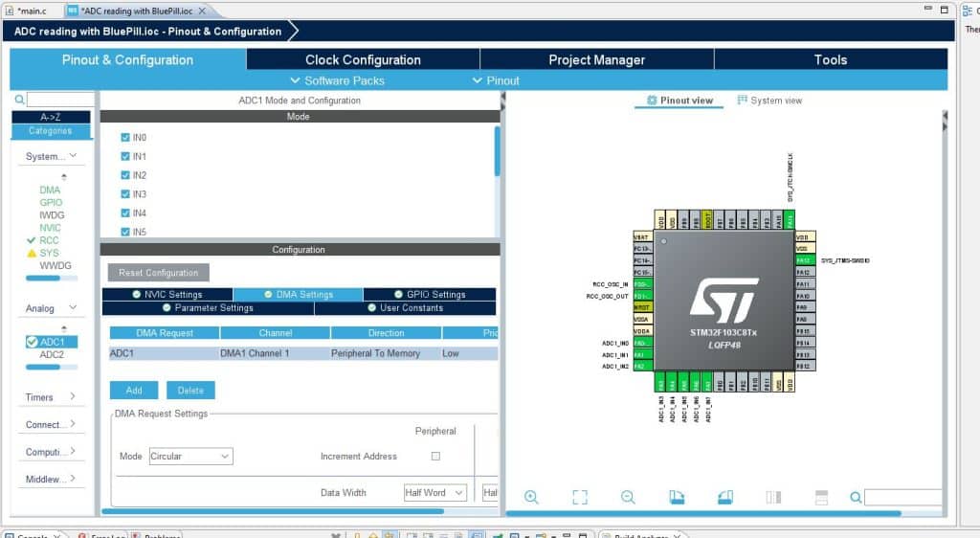
Task: Click the Delete DMA request button
Action: 190,391
